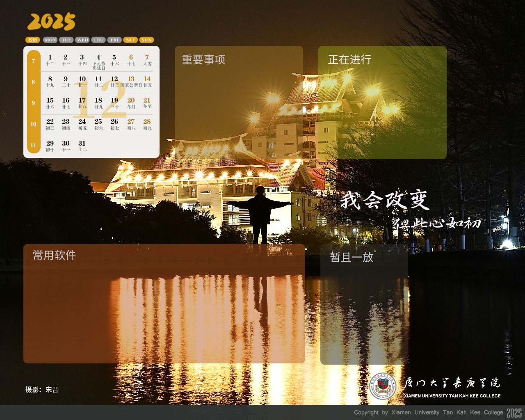Click December 21 冬至 date

[147, 103]
